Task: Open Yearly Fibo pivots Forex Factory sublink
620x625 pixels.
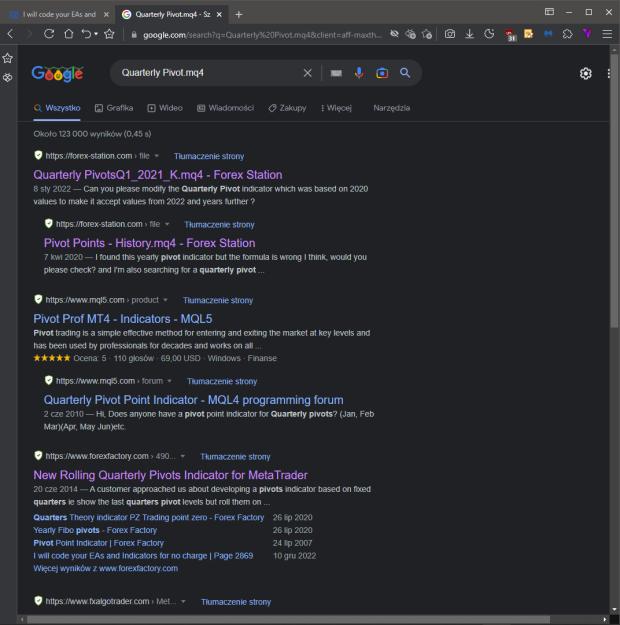Action: click(95, 530)
